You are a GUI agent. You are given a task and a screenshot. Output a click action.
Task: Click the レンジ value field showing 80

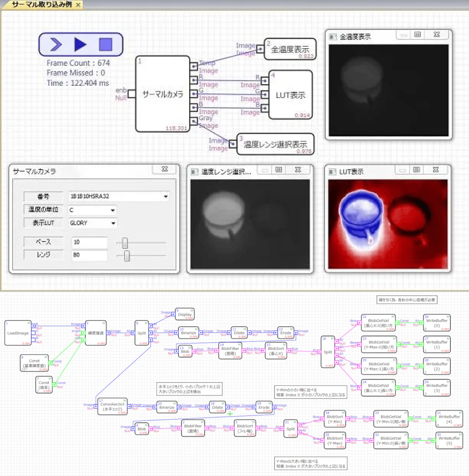[89, 255]
